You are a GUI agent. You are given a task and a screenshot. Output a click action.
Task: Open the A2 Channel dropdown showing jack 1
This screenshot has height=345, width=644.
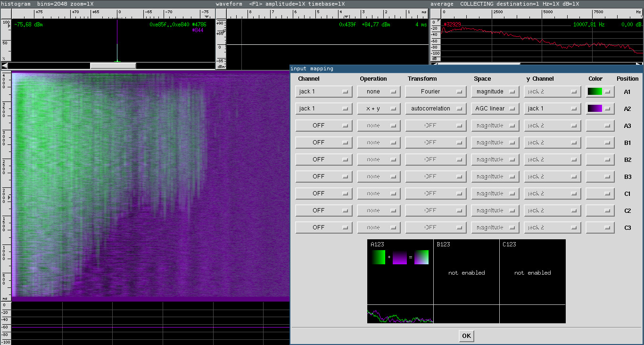pos(324,109)
